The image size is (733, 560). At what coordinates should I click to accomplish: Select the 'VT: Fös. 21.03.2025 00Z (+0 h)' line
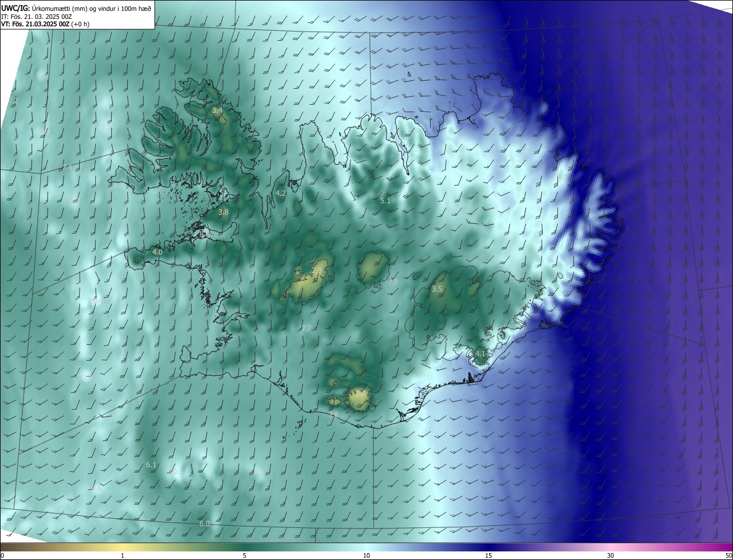pyautogui.click(x=45, y=24)
